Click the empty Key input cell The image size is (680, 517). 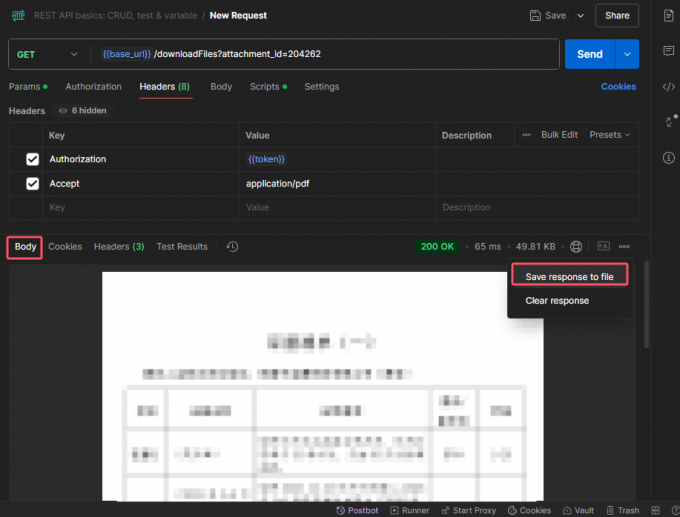tap(141, 207)
